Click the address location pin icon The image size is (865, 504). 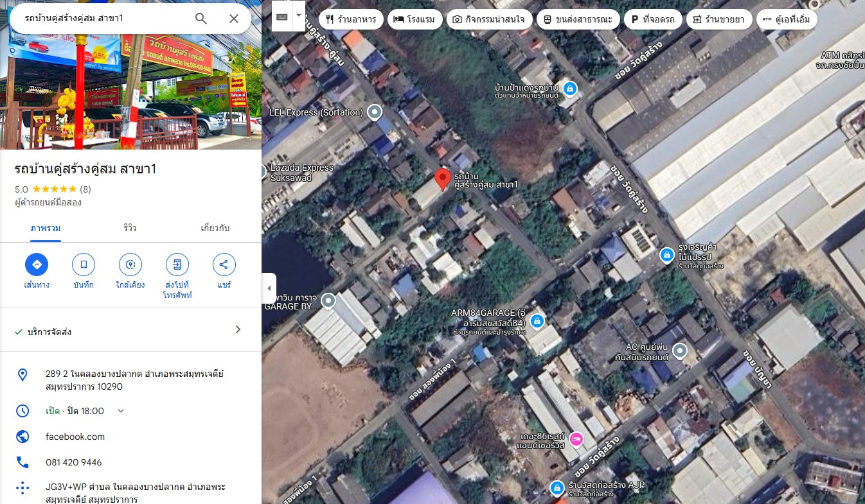(x=22, y=375)
